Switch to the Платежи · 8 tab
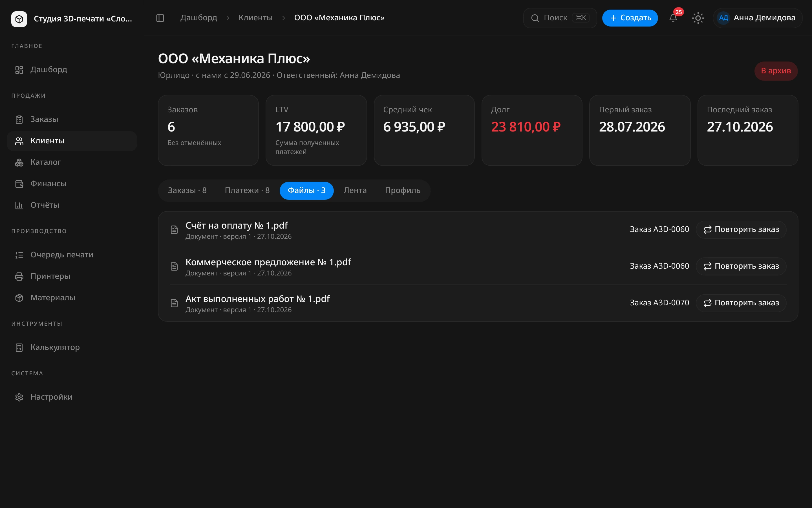 (x=247, y=190)
